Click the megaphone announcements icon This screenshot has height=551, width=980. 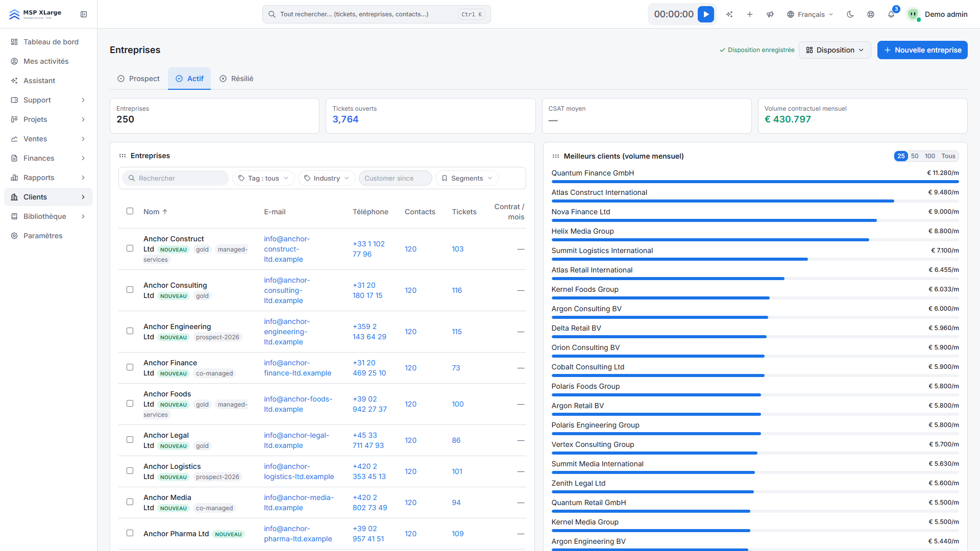(x=770, y=14)
